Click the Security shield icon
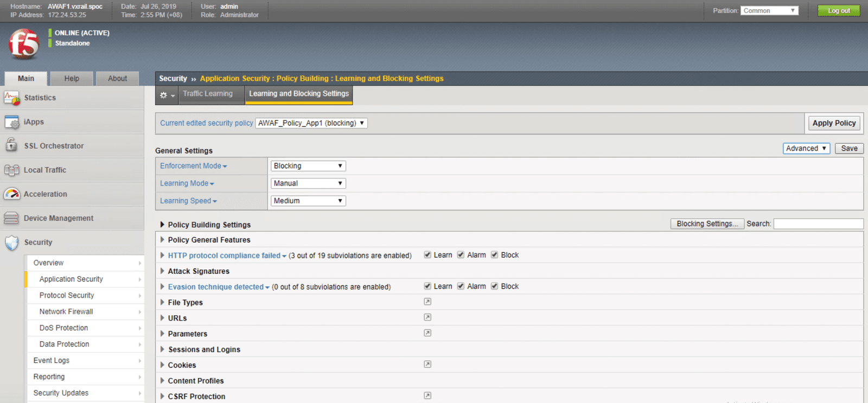 tap(11, 242)
